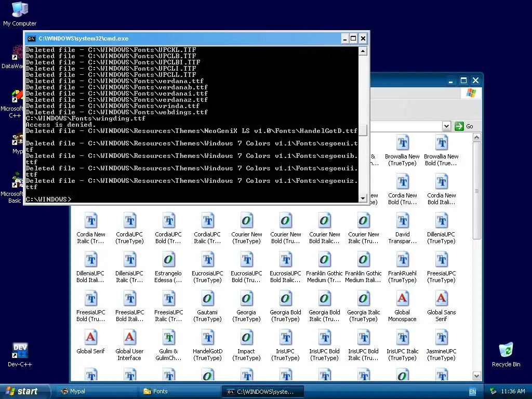This screenshot has height=399, width=532.
Task: Click the 11:36 AM taskbar clock
Action: point(513,391)
